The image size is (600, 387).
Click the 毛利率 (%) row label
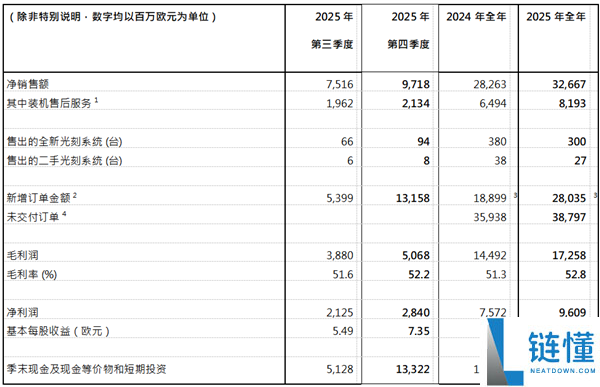pos(32,274)
